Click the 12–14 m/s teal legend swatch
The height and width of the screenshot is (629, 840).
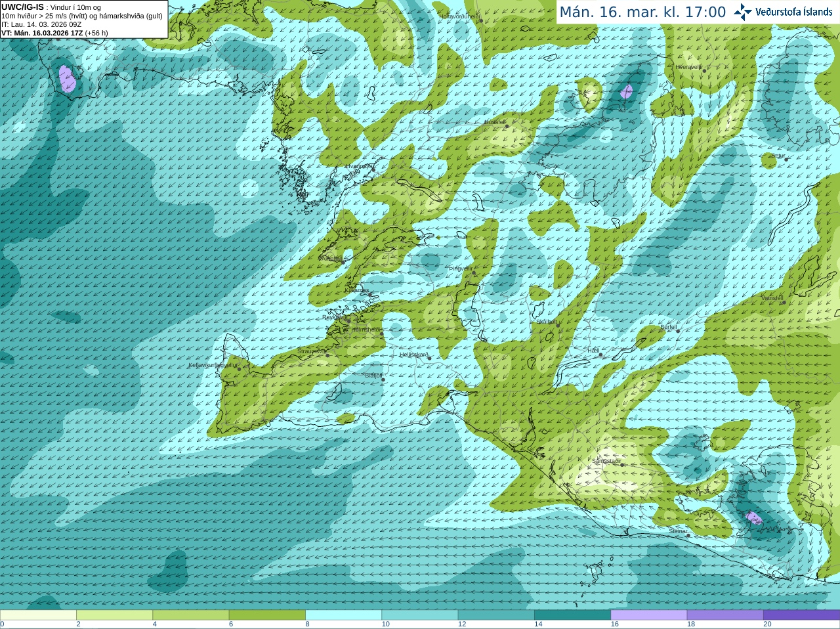click(x=496, y=615)
